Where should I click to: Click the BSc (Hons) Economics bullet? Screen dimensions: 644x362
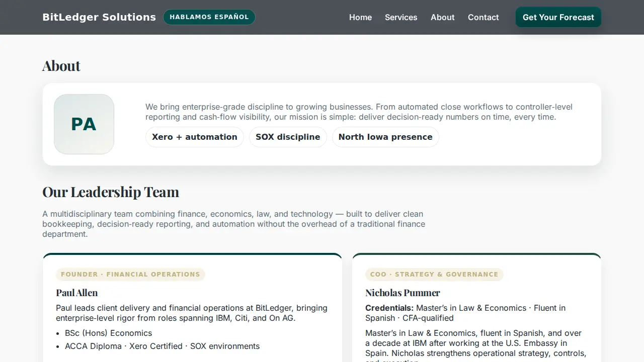click(x=108, y=333)
